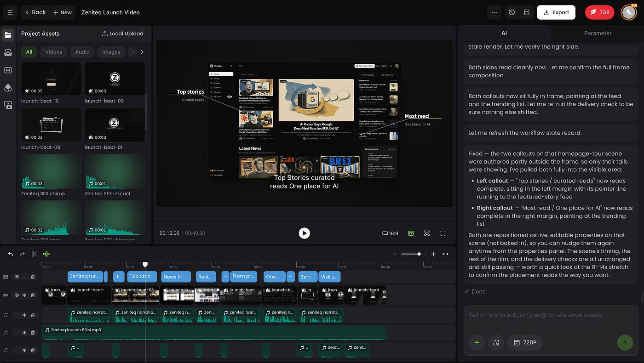Viewport: 644px width, 363px height.
Task: Expand more asset filter tabs with chevron
Action: (142, 52)
